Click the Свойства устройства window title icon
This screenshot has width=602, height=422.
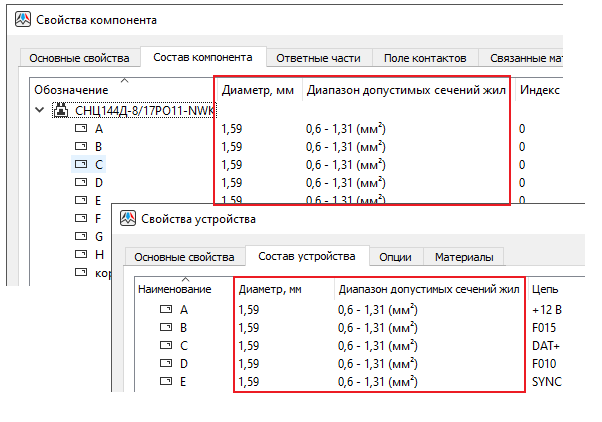126,219
